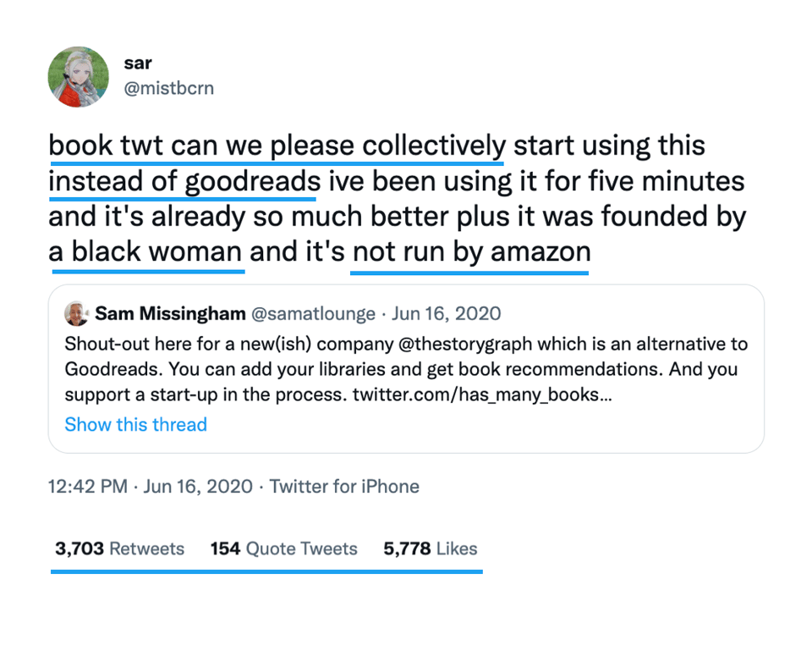The image size is (812, 645).
Task: Click the underlined "not run by amazon" phrase
Action: pyautogui.click(x=470, y=252)
